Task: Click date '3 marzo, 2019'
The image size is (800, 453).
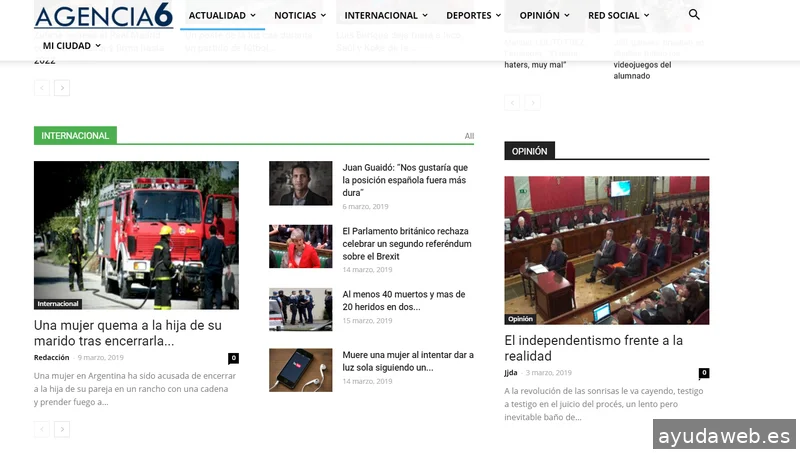Action: click(x=548, y=373)
